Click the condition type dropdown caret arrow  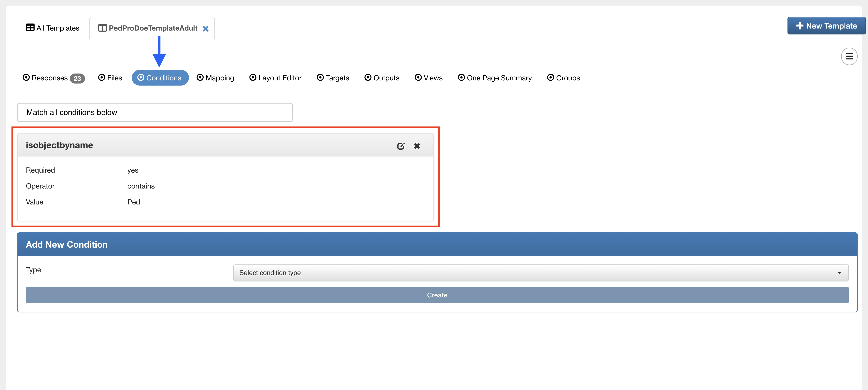click(839, 273)
